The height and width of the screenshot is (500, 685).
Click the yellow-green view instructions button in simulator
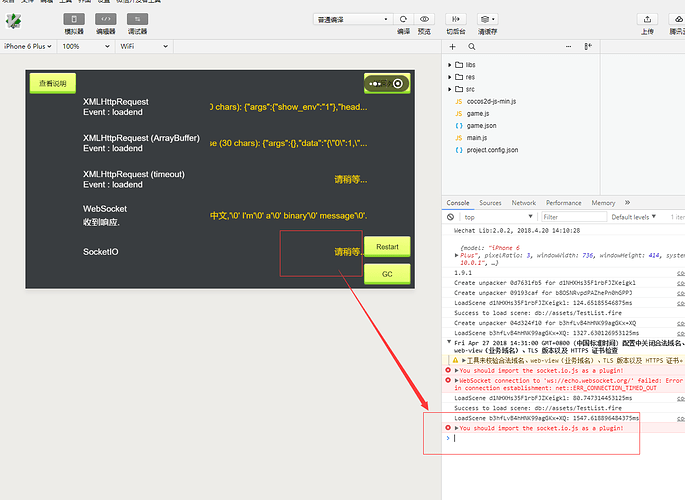coord(52,83)
